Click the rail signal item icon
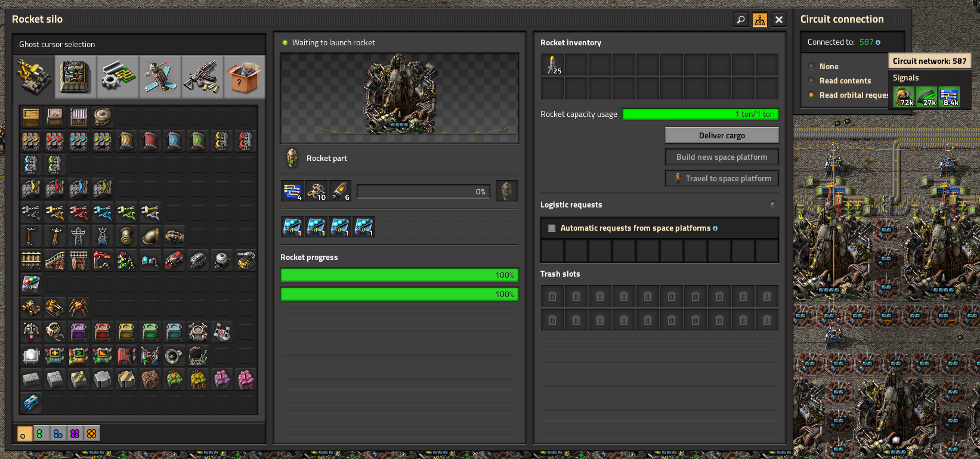The image size is (980, 459). [x=126, y=260]
